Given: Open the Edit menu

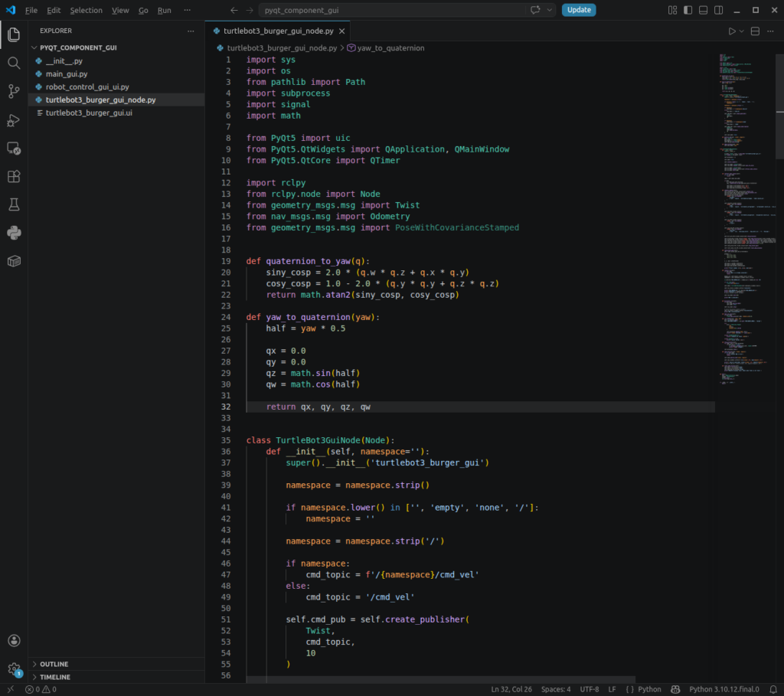Looking at the screenshot, I should point(54,10).
